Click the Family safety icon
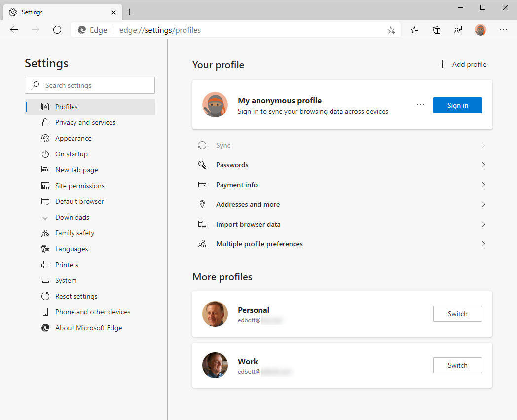This screenshot has width=517, height=420. 45,233
